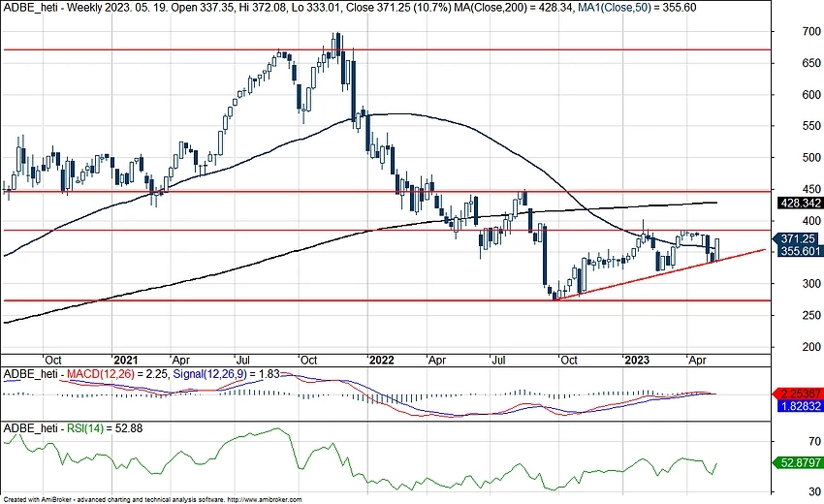Click the RSI 70 level axis label
The image size is (824, 504).
tap(815, 441)
